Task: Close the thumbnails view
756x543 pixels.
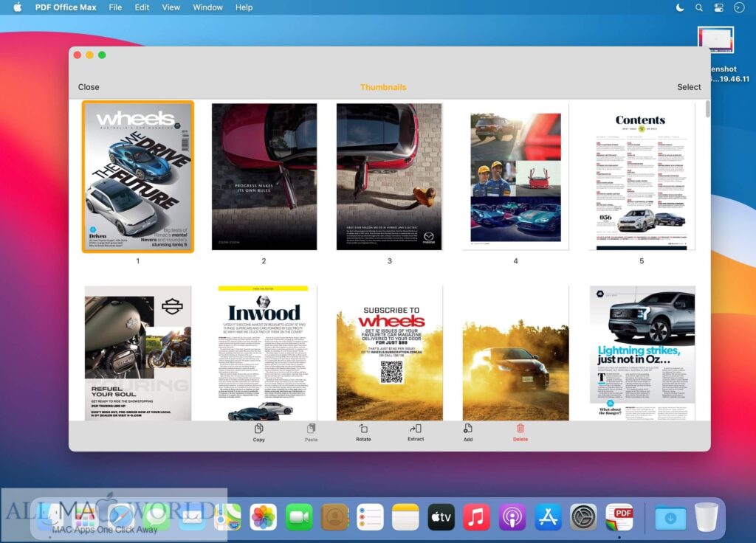Action: (89, 87)
